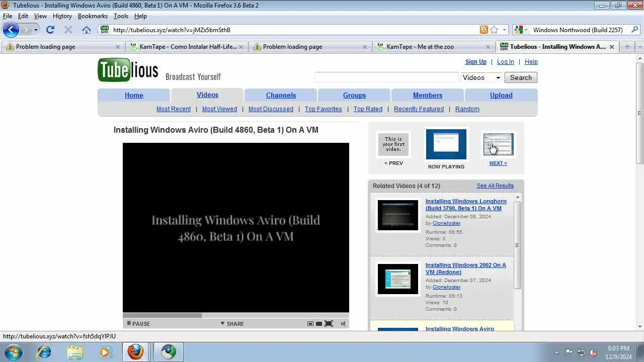The image size is (644, 362).
Task: Click the Windows Longhorn video thumbnail
Action: coord(398,216)
